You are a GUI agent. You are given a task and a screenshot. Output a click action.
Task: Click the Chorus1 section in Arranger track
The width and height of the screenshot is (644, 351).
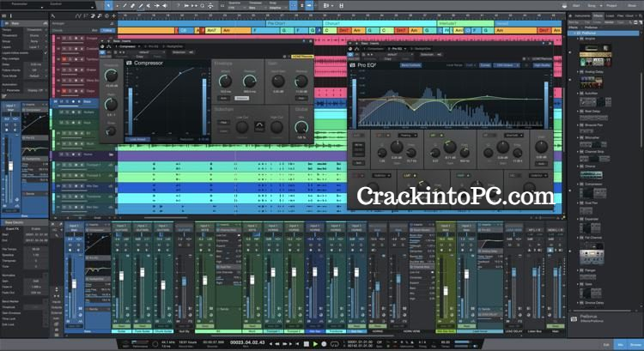point(380,24)
